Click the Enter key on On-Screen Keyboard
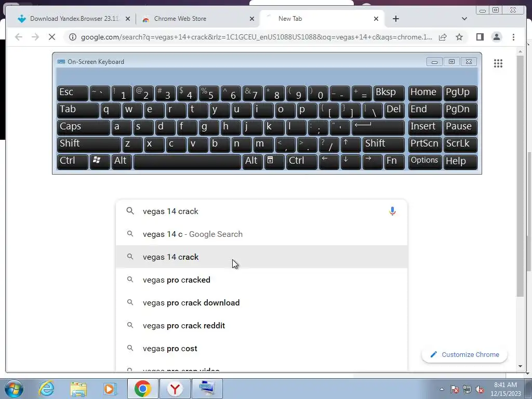 click(378, 127)
